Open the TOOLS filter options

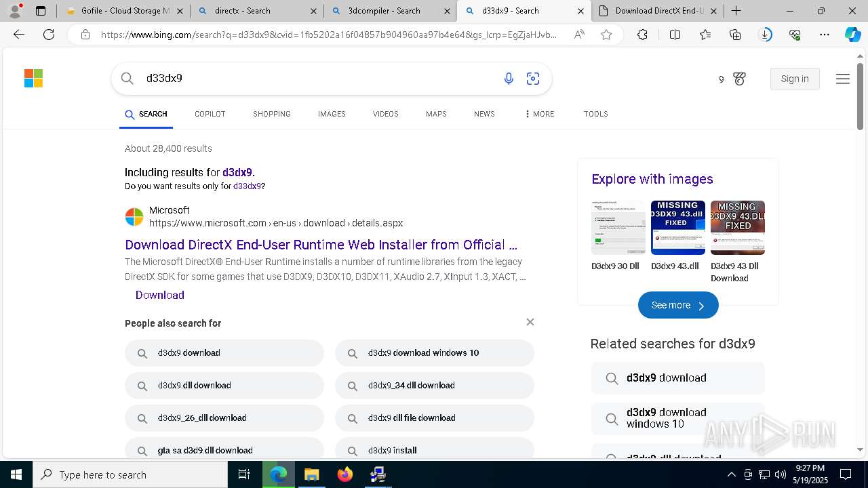coord(595,114)
